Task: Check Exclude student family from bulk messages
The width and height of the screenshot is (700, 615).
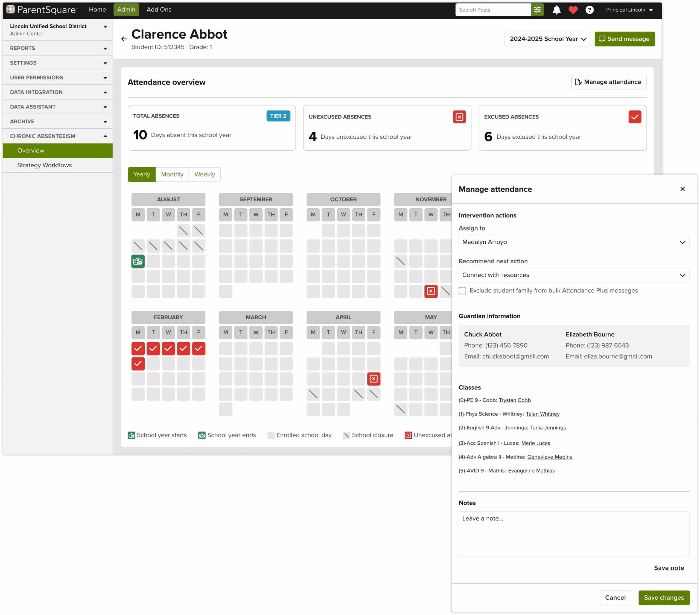Action: pyautogui.click(x=462, y=291)
